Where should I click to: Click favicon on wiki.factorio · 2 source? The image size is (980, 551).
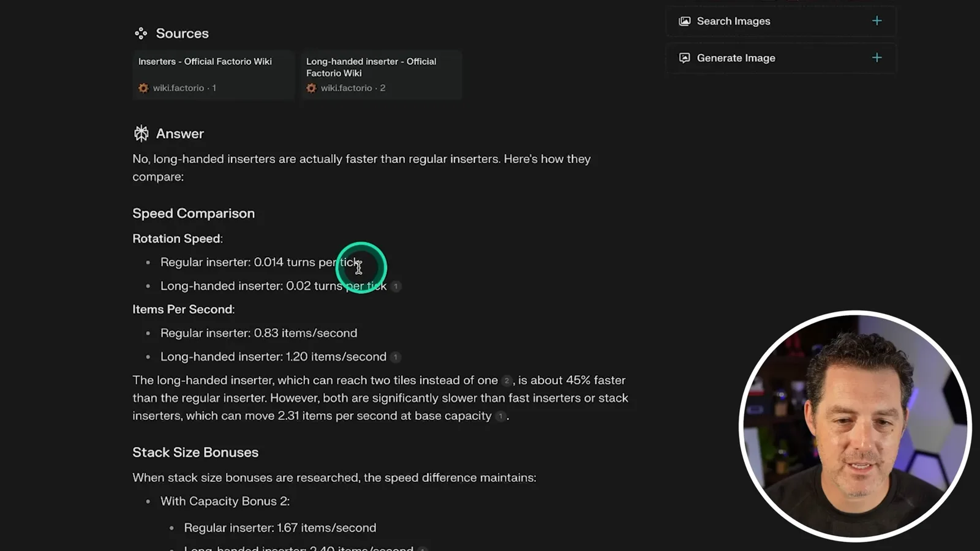(x=311, y=88)
